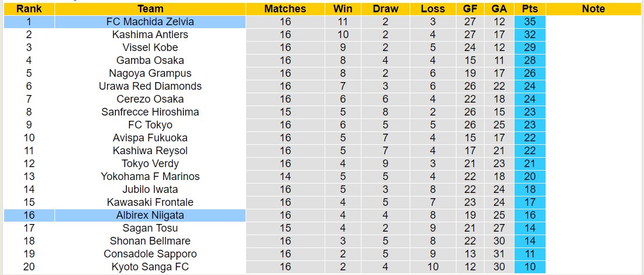Viewport: 644px width, 275px height.
Task: Open Kyoto Sanga FC team entry
Action: point(150,267)
